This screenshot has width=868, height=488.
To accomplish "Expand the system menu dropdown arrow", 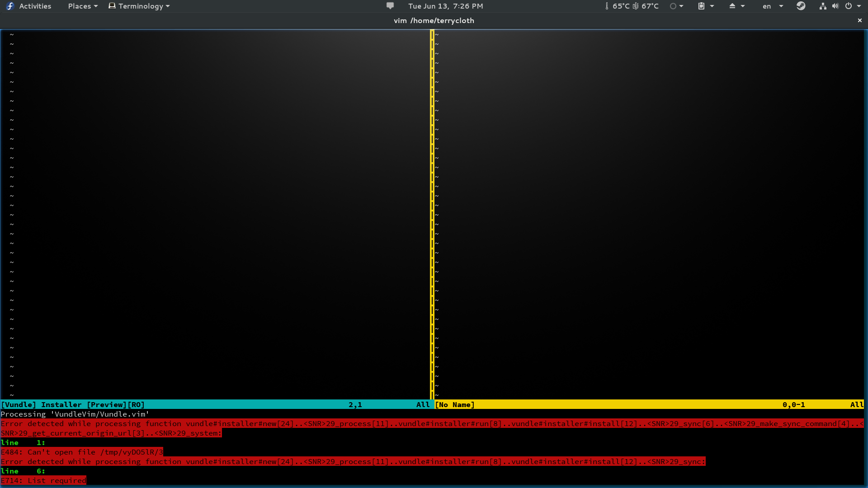I will click(859, 6).
